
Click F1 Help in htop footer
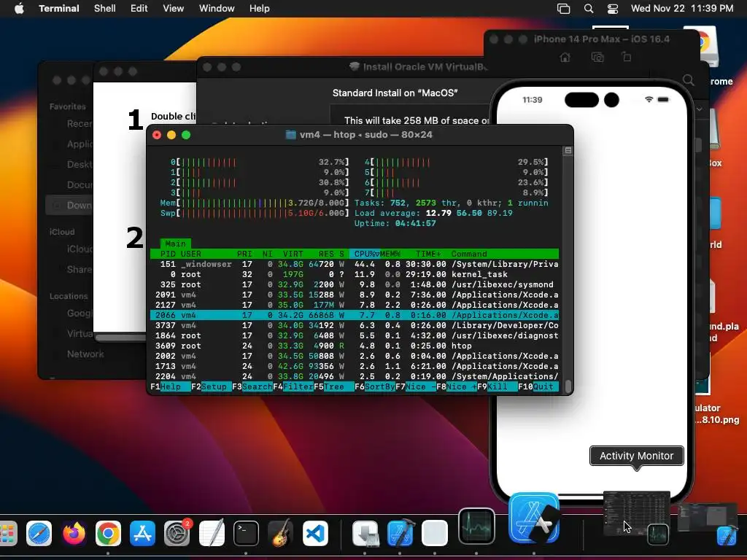[170, 386]
